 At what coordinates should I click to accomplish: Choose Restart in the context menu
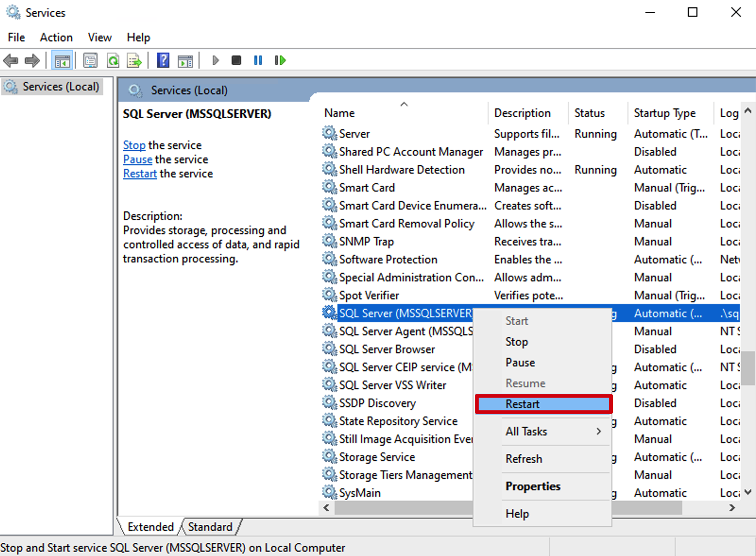pyautogui.click(x=543, y=404)
